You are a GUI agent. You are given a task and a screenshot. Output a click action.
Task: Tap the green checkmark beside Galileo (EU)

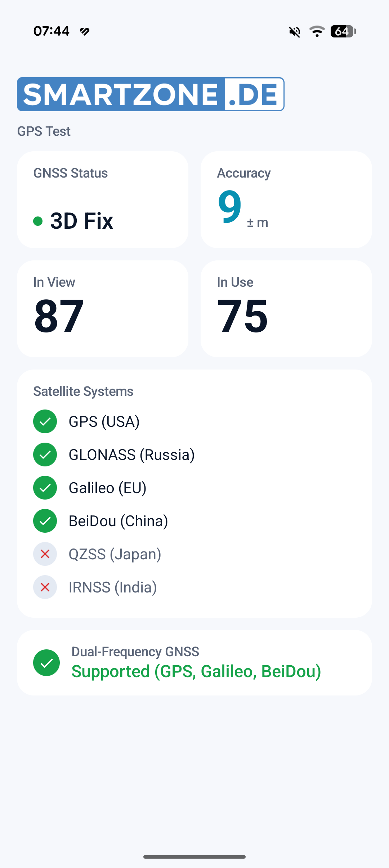45,488
